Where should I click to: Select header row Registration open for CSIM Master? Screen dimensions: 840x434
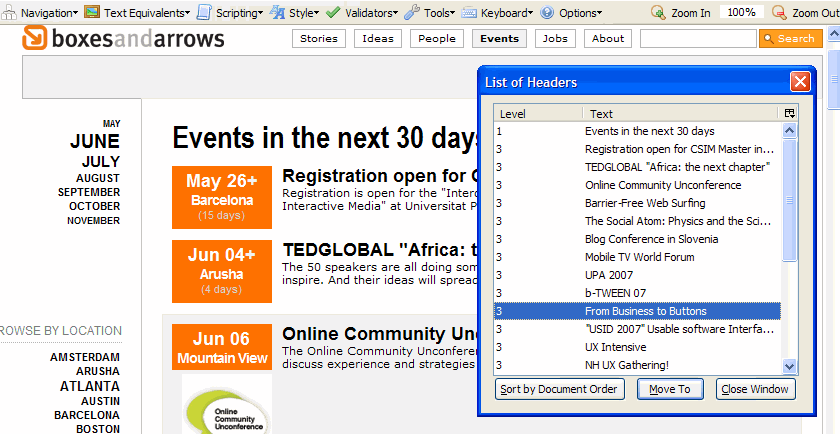[x=637, y=149]
